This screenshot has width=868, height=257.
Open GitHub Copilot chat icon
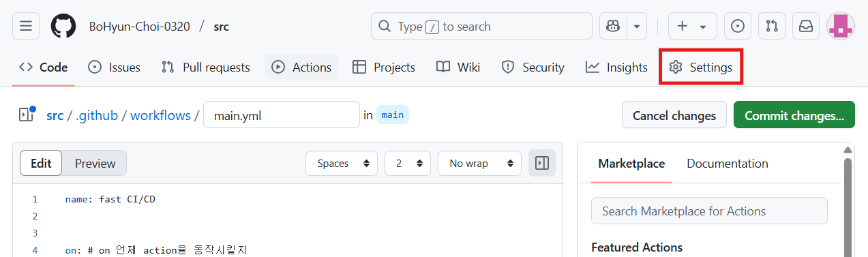613,27
